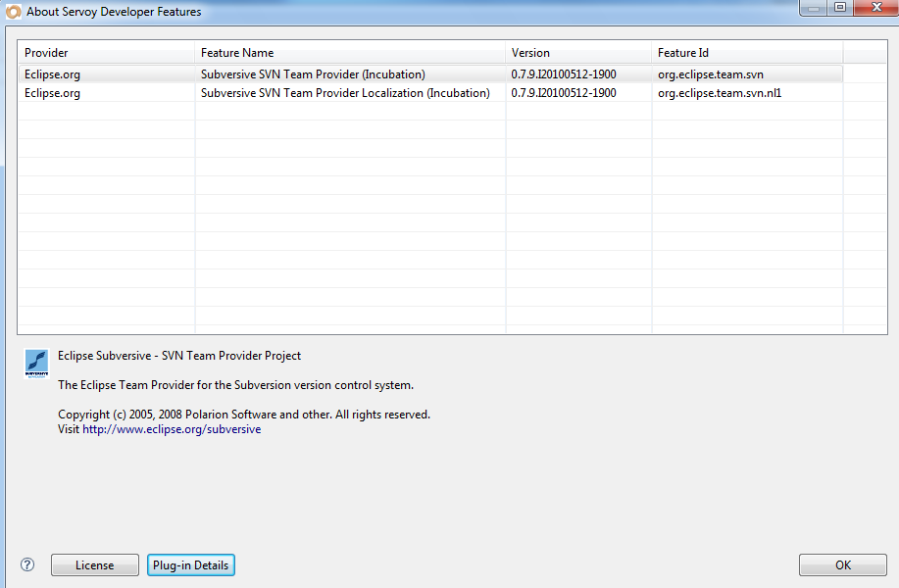Maximize the About dialog window
This screenshot has height=588, width=899.
pos(840,8)
